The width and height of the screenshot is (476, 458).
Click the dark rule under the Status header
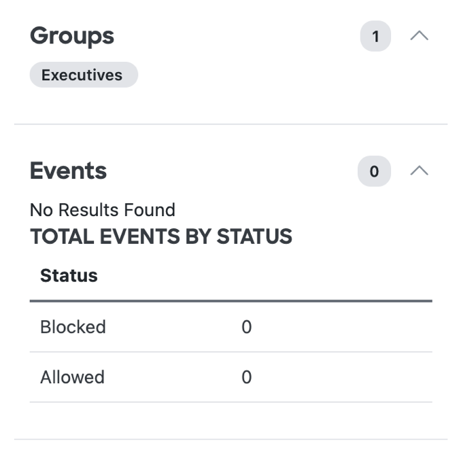(x=231, y=301)
